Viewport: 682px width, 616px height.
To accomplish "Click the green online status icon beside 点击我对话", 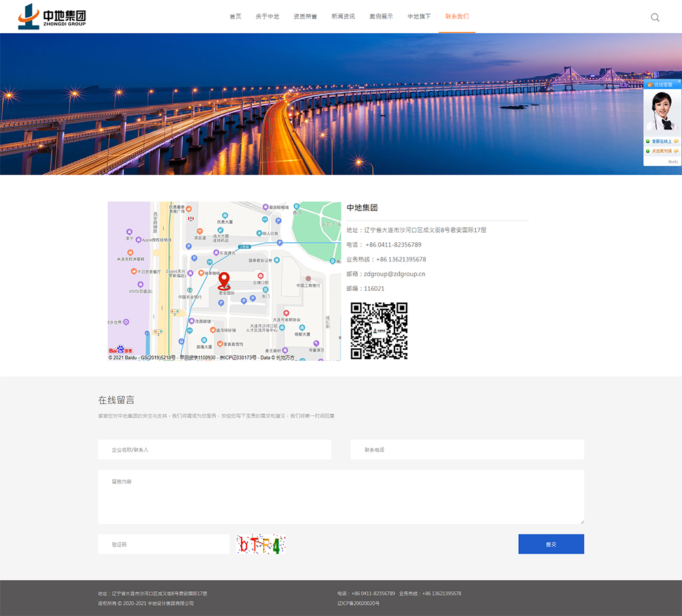I will tap(648, 151).
